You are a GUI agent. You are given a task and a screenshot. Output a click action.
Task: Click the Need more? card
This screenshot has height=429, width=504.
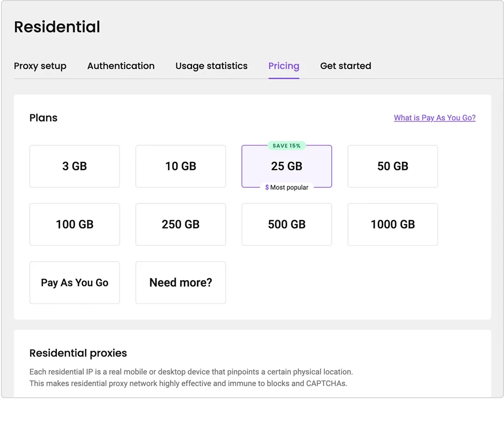pyautogui.click(x=181, y=283)
